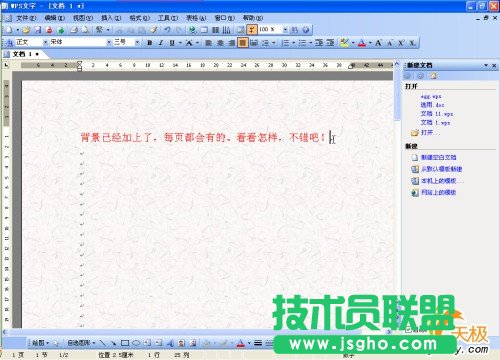Insert WordArt from the drawing toolbar
The width and height of the screenshot is (500, 360).
coord(170,343)
